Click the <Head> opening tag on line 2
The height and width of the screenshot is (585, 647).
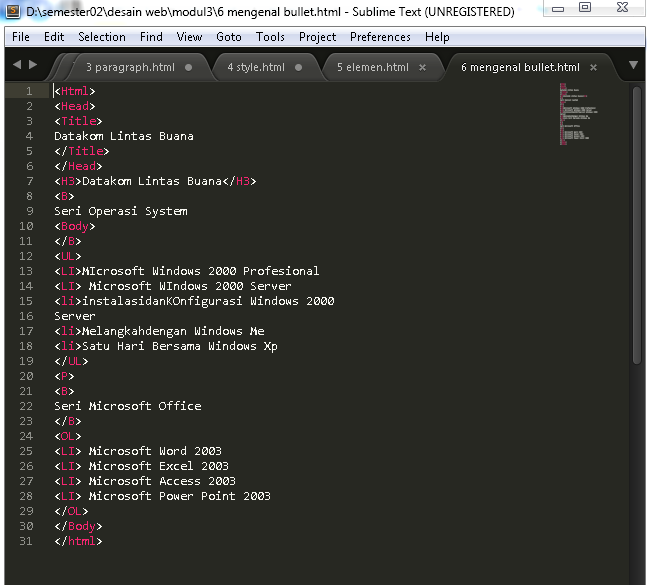tap(75, 106)
